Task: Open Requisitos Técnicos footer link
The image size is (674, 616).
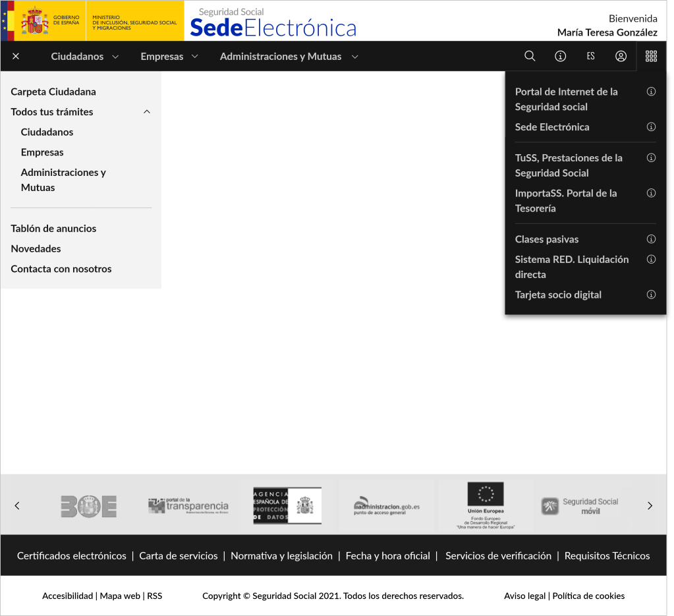Action: pyautogui.click(x=607, y=555)
